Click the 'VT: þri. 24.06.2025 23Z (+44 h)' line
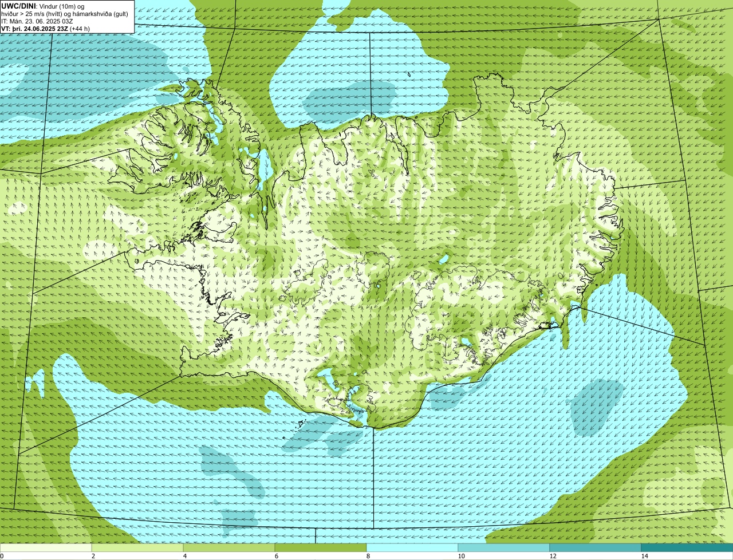 tap(46, 28)
